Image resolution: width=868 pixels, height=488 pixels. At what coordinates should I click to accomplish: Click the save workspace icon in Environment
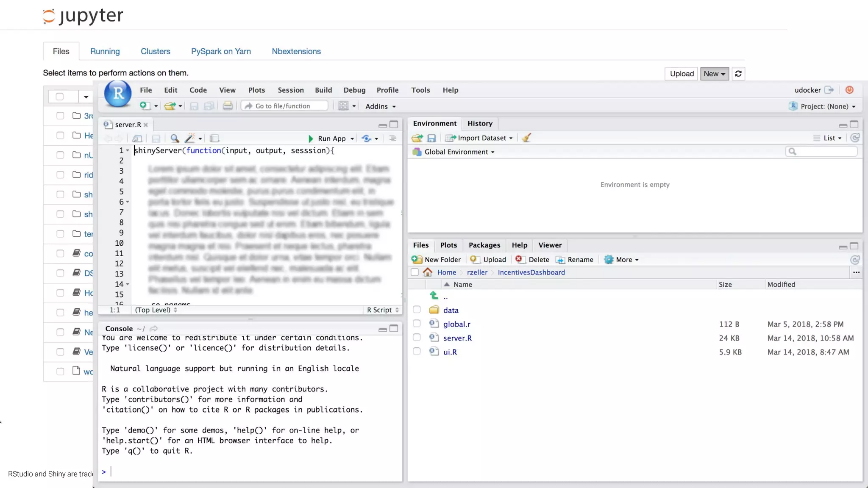[x=431, y=138]
